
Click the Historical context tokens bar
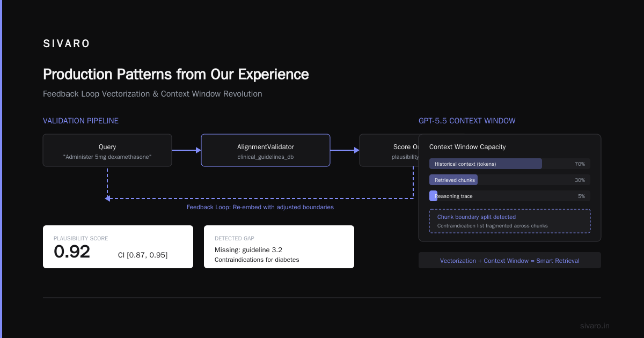(510, 164)
